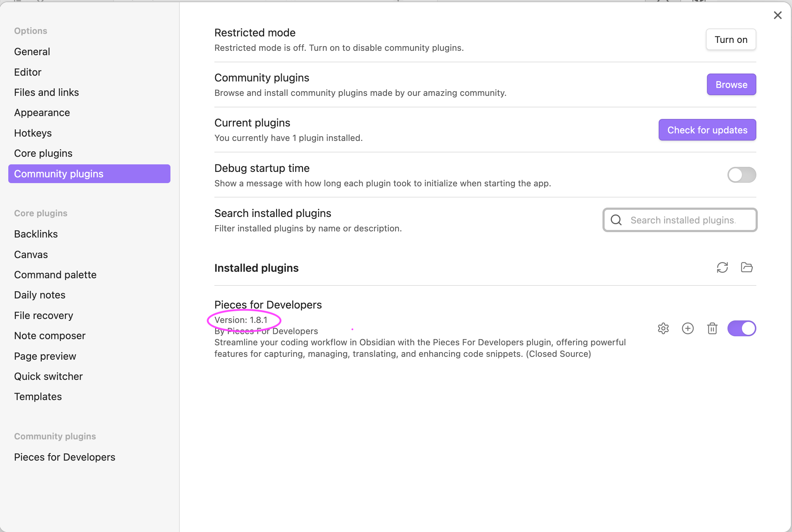Uninstall plugin with trash icon
792x532 pixels.
tap(712, 328)
